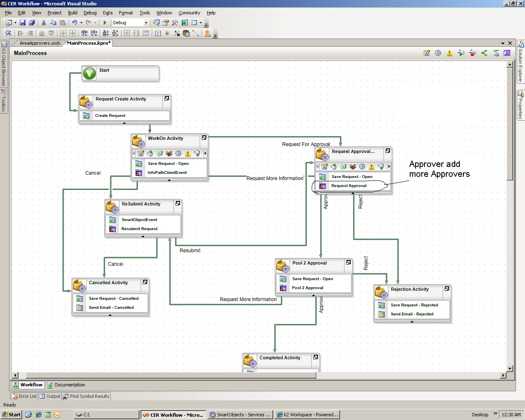Viewport: 525px width, 420px height.
Task: Click the Make Vertical Spacing Equal icon
Action: pyautogui.click(x=106, y=33)
